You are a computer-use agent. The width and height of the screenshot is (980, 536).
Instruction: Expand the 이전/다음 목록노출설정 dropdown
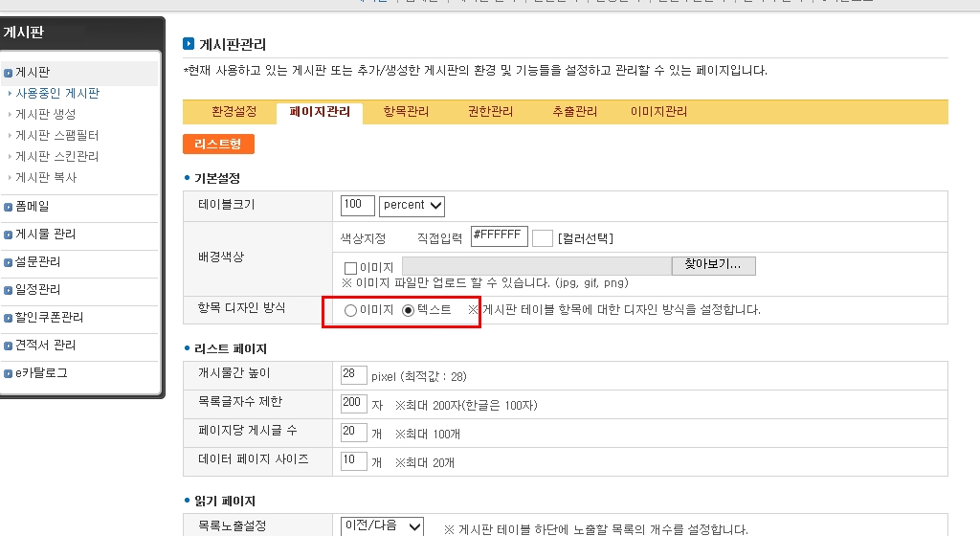[x=382, y=526]
